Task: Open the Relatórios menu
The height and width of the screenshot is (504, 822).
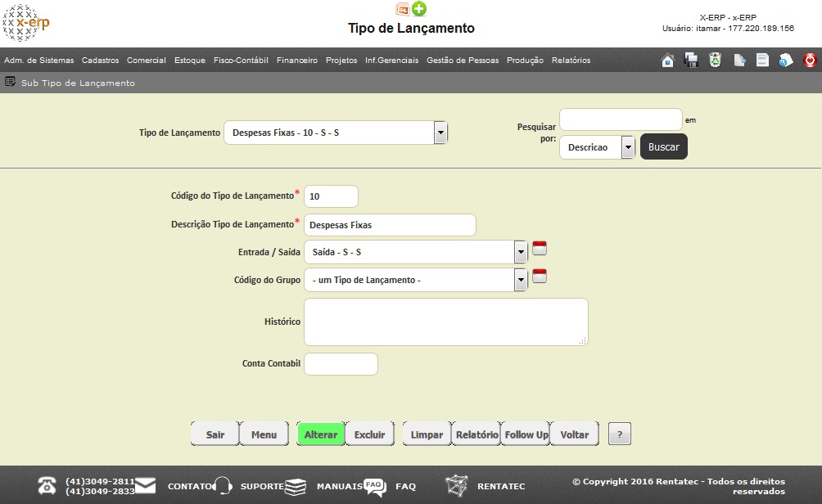Action: pos(571,61)
